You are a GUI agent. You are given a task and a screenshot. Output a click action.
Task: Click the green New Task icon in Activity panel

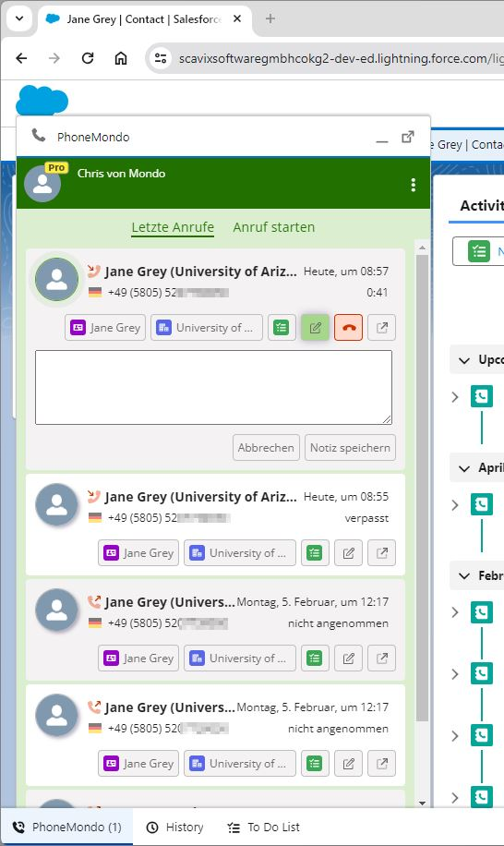[x=479, y=251]
